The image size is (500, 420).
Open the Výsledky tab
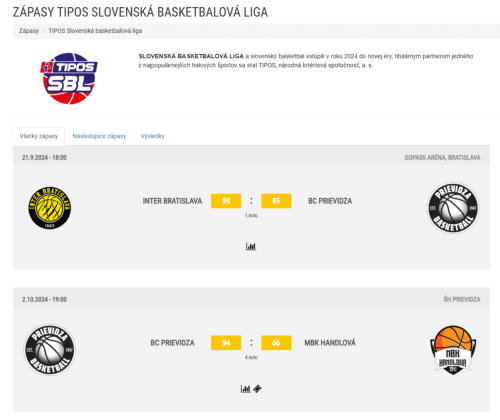click(152, 136)
